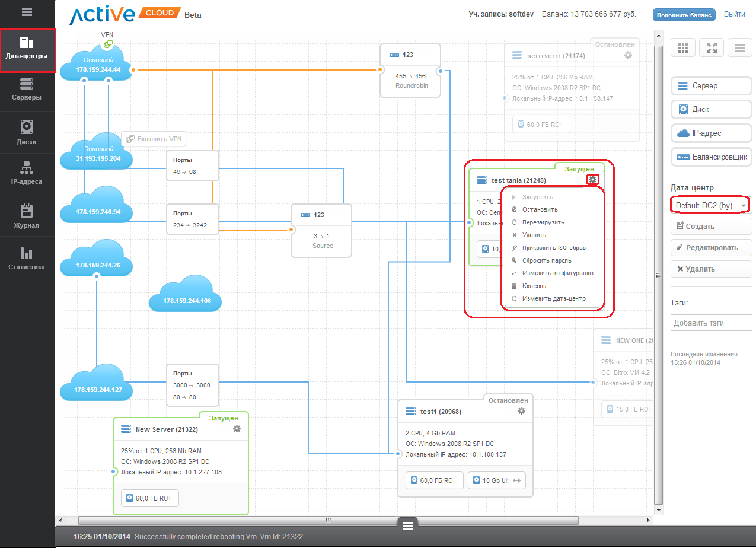Screen dimensions: 756x548
Task: Expand the Default DC2 (by) data-center dropdown
Action: click(711, 205)
